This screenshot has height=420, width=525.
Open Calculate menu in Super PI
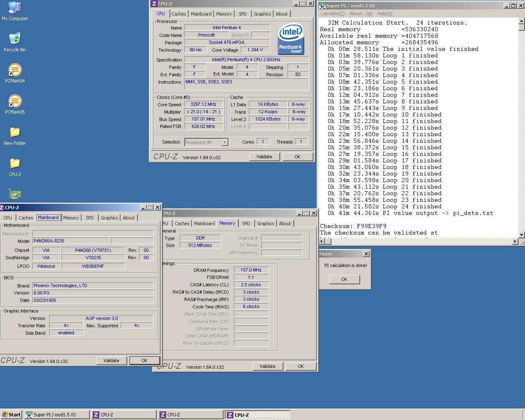click(333, 14)
